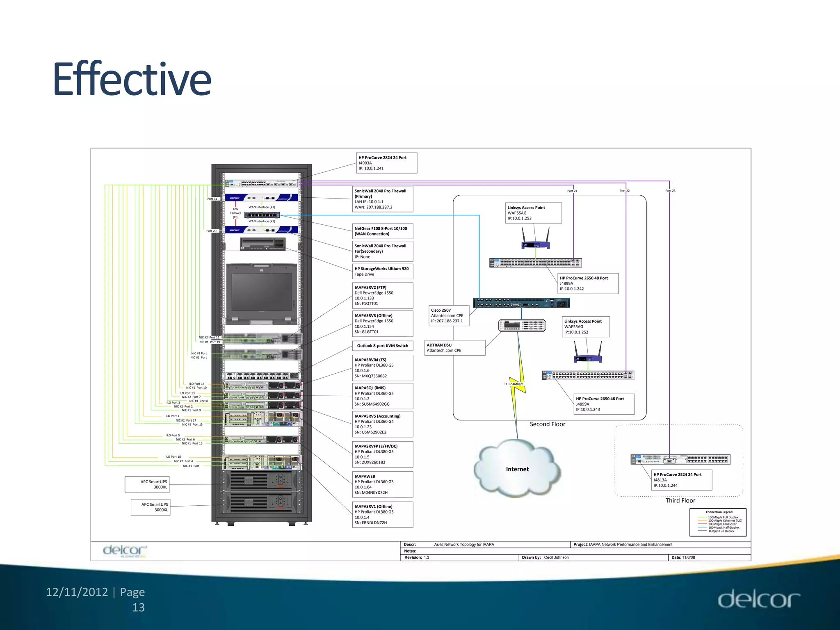Click the delcor logo in diagram footer
The width and height of the screenshot is (840, 630).
125,551
